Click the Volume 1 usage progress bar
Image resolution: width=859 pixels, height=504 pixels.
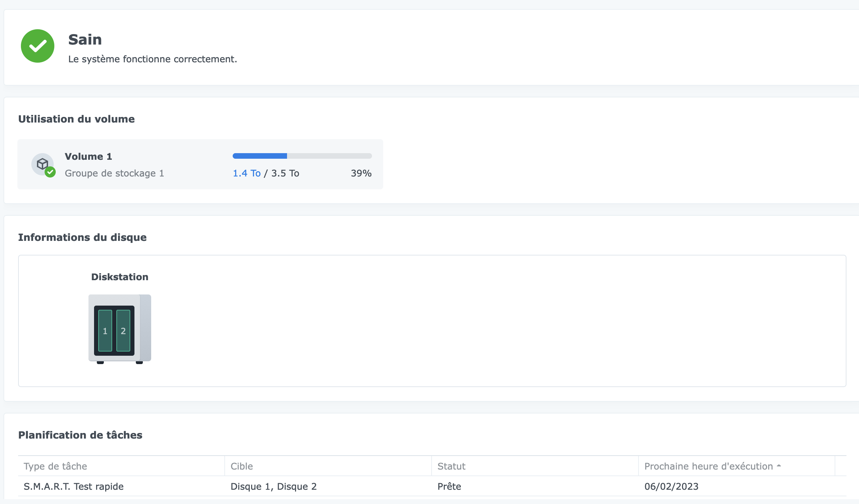click(302, 156)
